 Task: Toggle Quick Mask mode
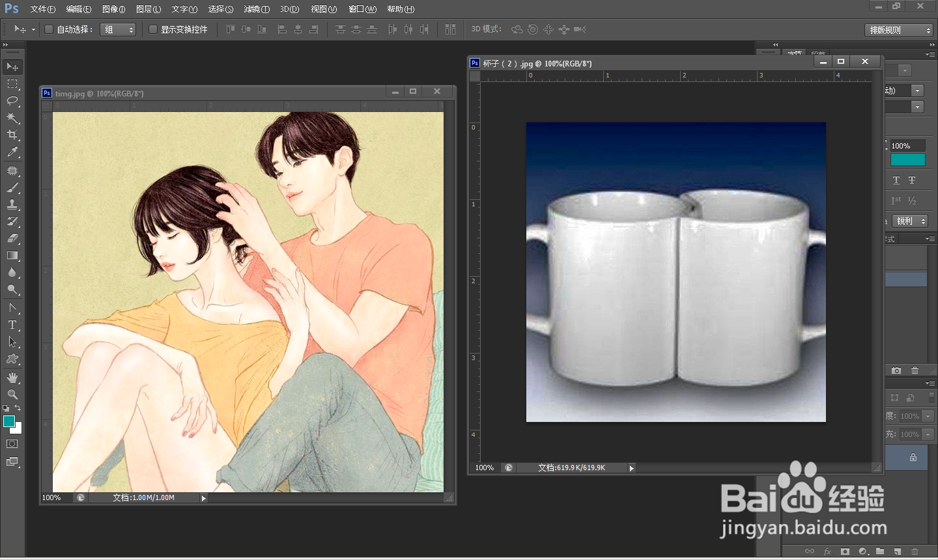(12, 444)
